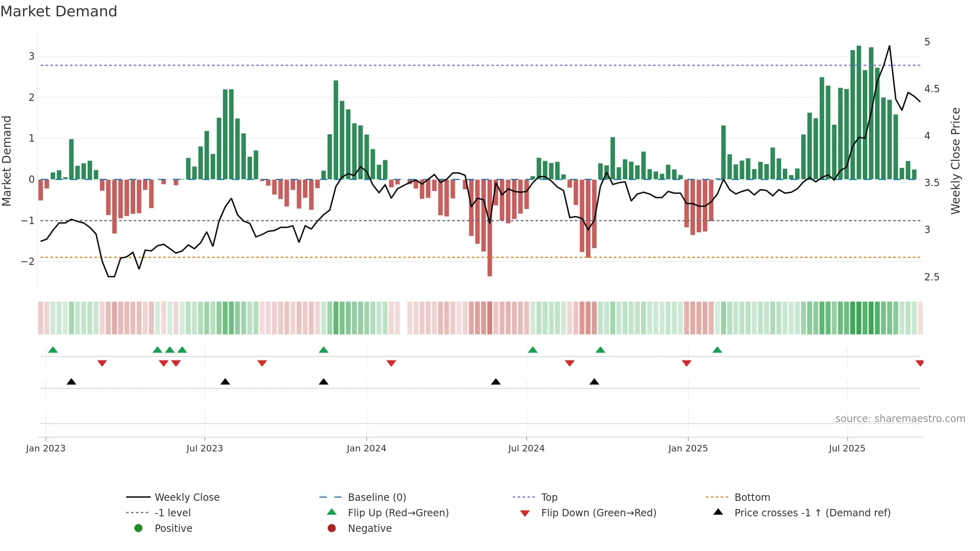Click the first black price-cross marker in early 2023
This screenshot has height=551, width=980.
click(x=71, y=382)
